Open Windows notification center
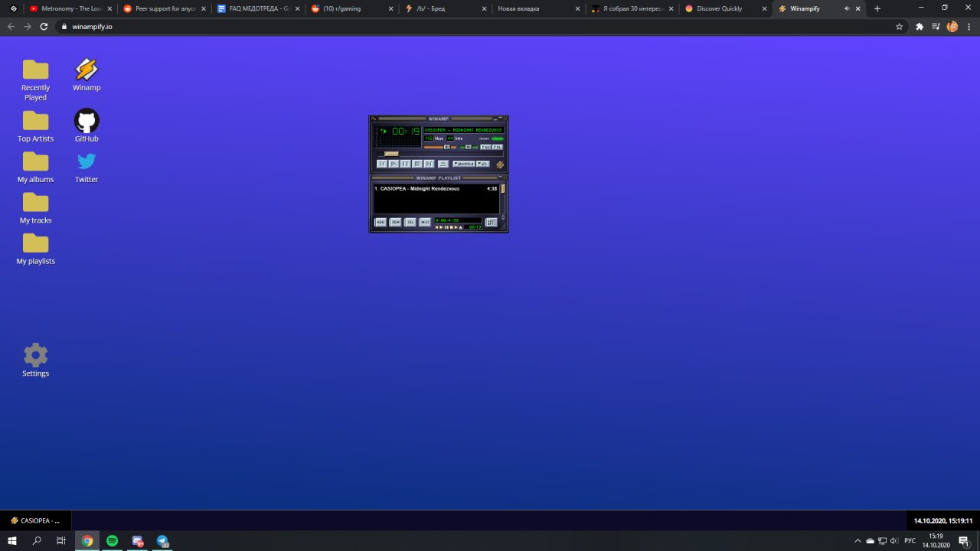The height and width of the screenshot is (551, 980). pos(964,540)
